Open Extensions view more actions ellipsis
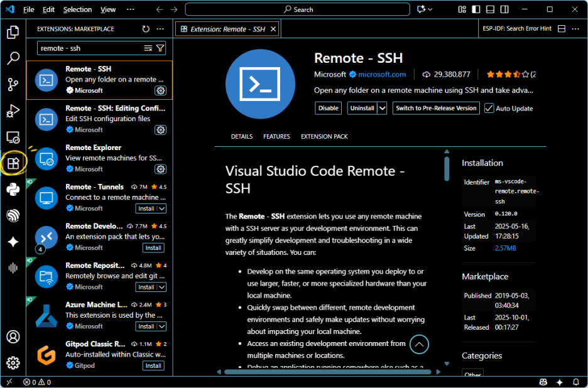The height and width of the screenshot is (388, 588). pos(160,29)
